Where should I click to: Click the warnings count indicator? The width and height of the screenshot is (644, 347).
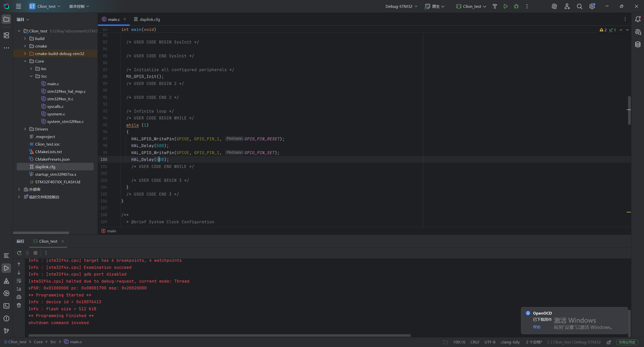tap(603, 30)
